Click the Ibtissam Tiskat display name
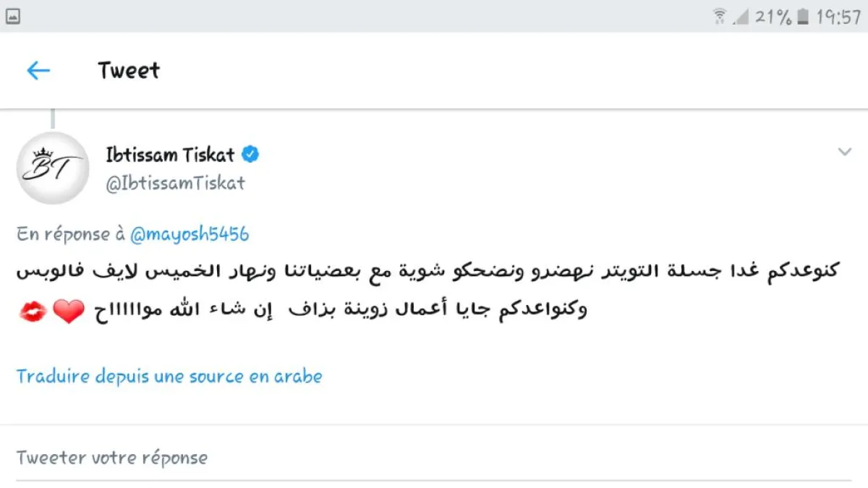Image resolution: width=868 pixels, height=488 pixels. 171,155
